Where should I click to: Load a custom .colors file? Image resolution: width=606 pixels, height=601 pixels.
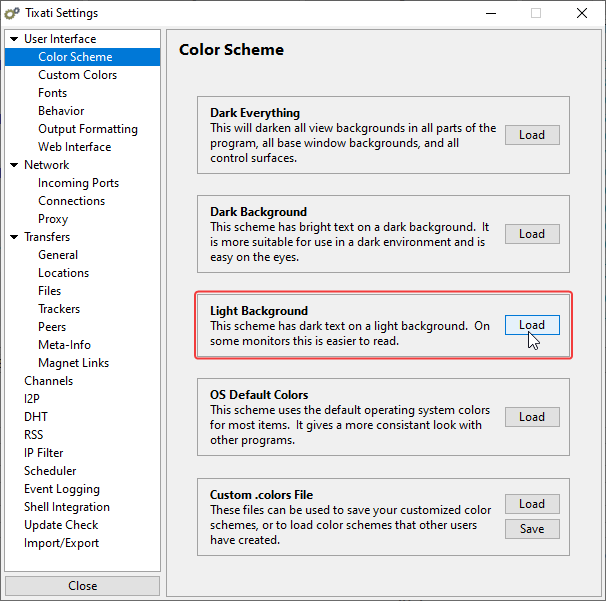[x=531, y=504]
